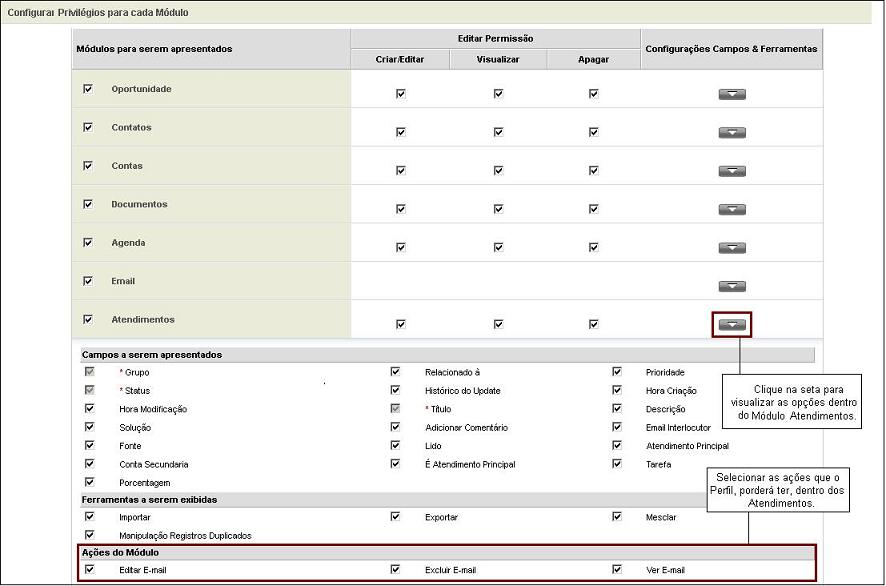Disable the Mesclar tool checkbox

(617, 517)
